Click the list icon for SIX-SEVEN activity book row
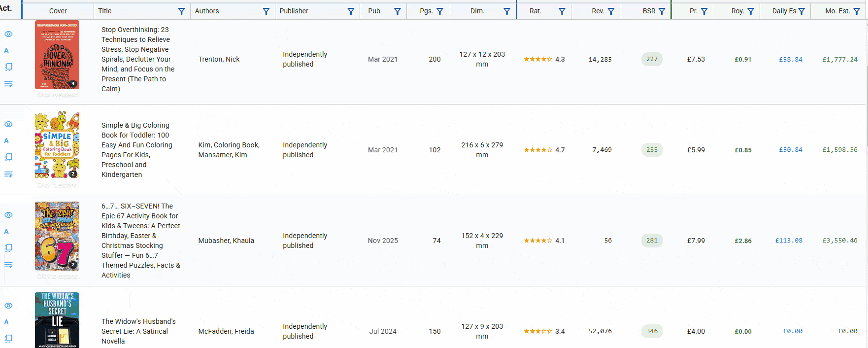This screenshot has width=868, height=348. (x=8, y=265)
